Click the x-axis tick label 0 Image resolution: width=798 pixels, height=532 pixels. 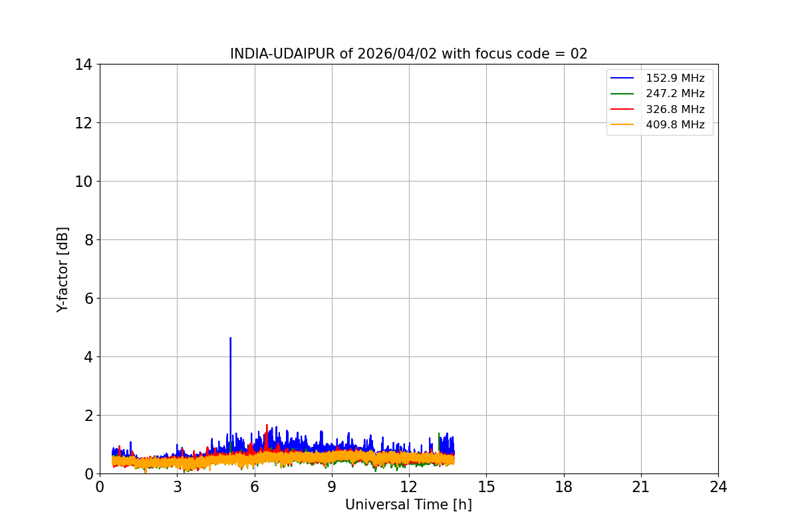click(x=100, y=487)
